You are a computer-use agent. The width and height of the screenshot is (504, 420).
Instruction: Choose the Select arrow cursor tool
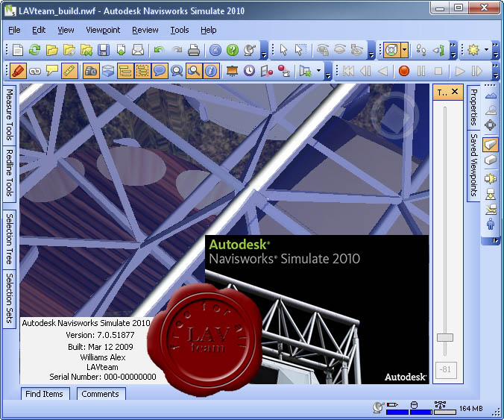(x=283, y=50)
